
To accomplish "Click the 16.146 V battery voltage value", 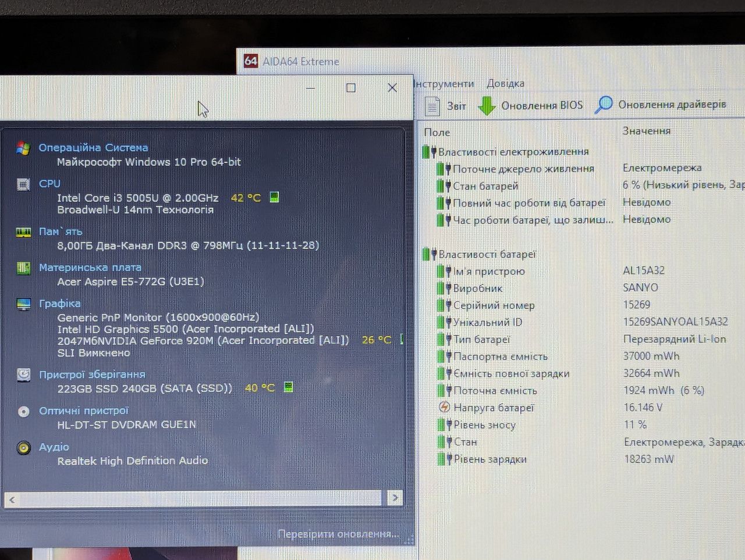I will coord(643,407).
